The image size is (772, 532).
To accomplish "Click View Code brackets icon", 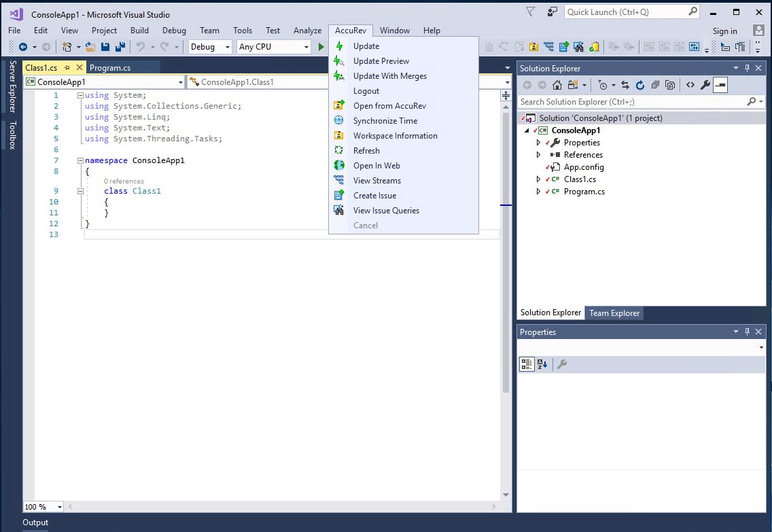I will [690, 85].
